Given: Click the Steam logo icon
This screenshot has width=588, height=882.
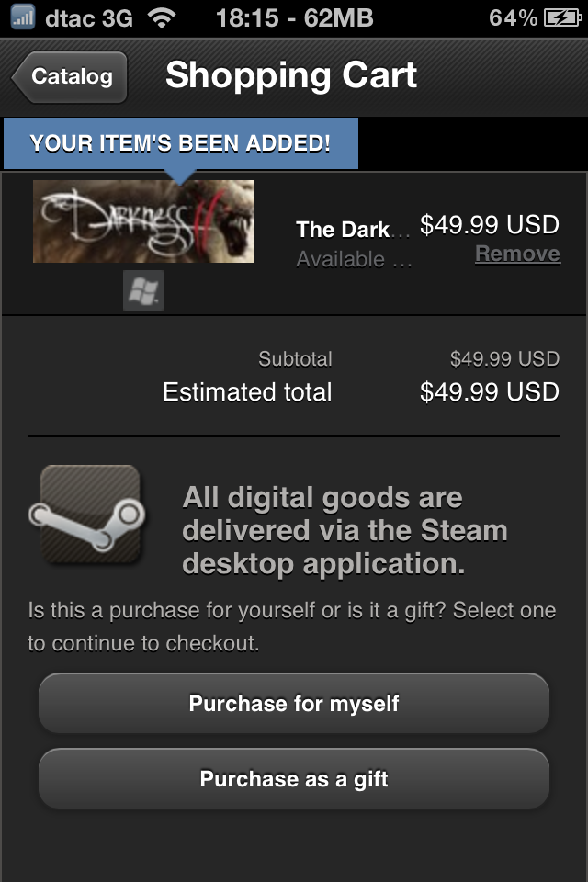Looking at the screenshot, I should (x=89, y=514).
